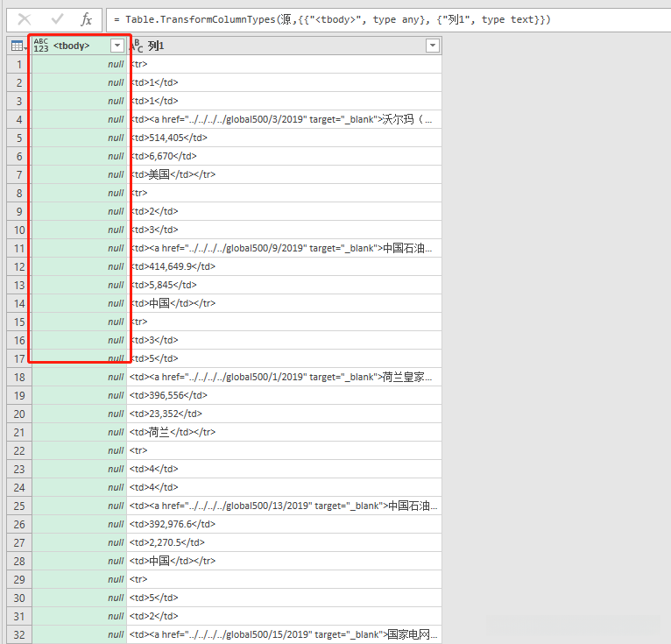Click the cell <td>23,352</td>
This screenshot has height=644, width=671.
[284, 414]
